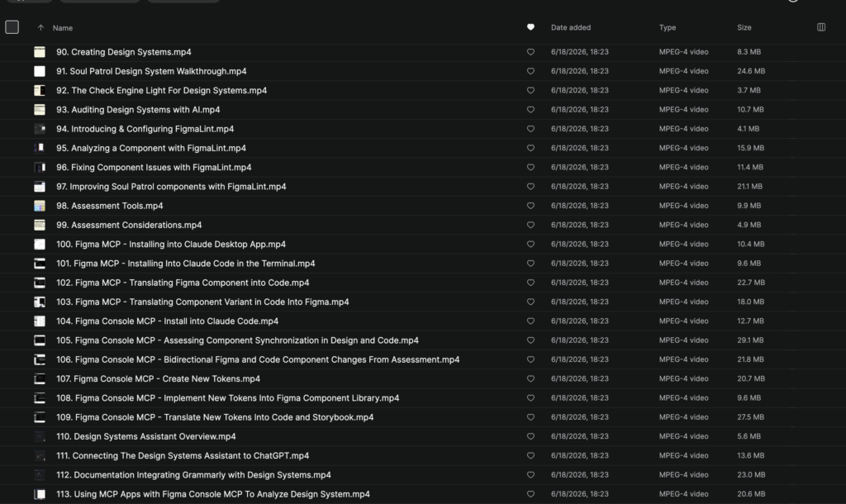The width and height of the screenshot is (846, 504).
Task: Select file 106. Bidirectional Figma and Code Changes
Action: click(258, 359)
